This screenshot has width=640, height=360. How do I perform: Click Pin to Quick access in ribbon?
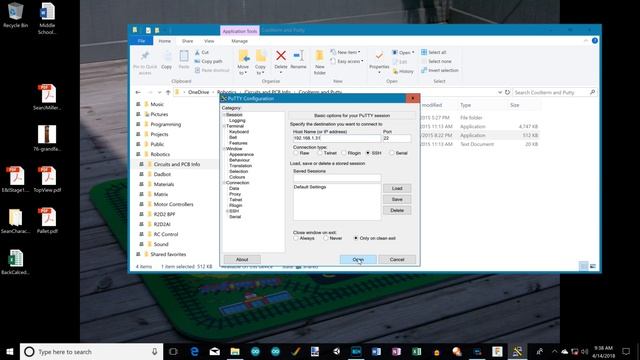coord(145,62)
